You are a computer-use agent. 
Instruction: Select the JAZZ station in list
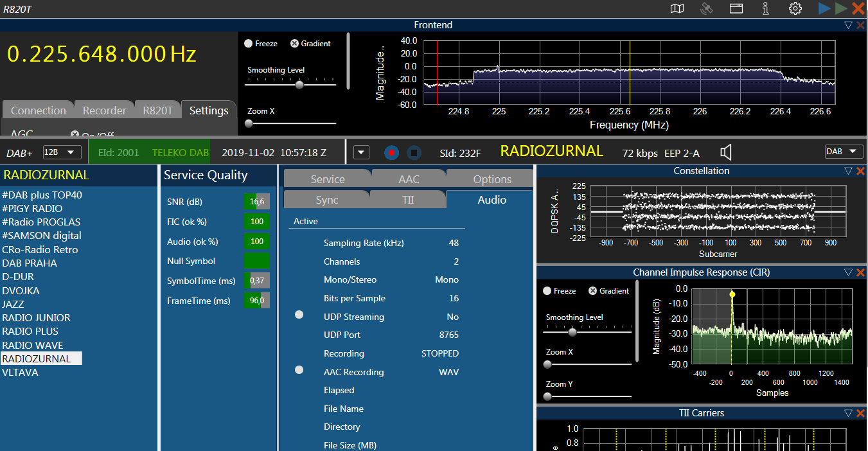click(x=13, y=304)
